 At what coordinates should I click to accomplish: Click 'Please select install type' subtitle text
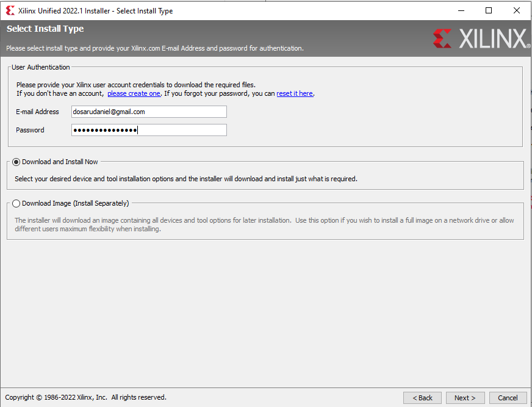coord(155,48)
